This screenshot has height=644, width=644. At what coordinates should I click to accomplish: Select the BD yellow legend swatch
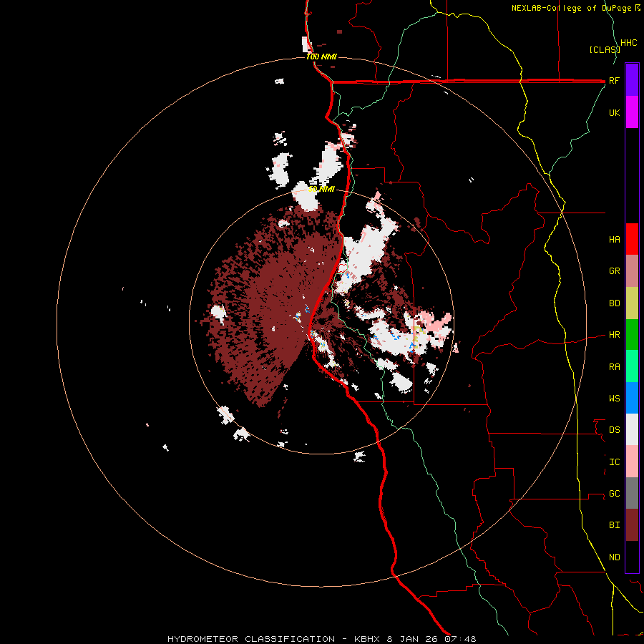click(x=632, y=303)
